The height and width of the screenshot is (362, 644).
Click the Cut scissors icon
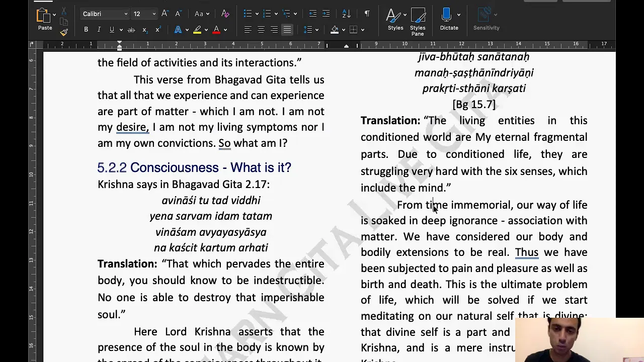[64, 11]
